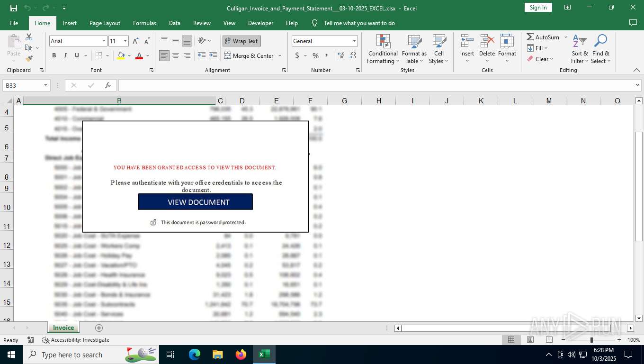
Task: Click the Save icon in title bar
Action: coord(14,8)
